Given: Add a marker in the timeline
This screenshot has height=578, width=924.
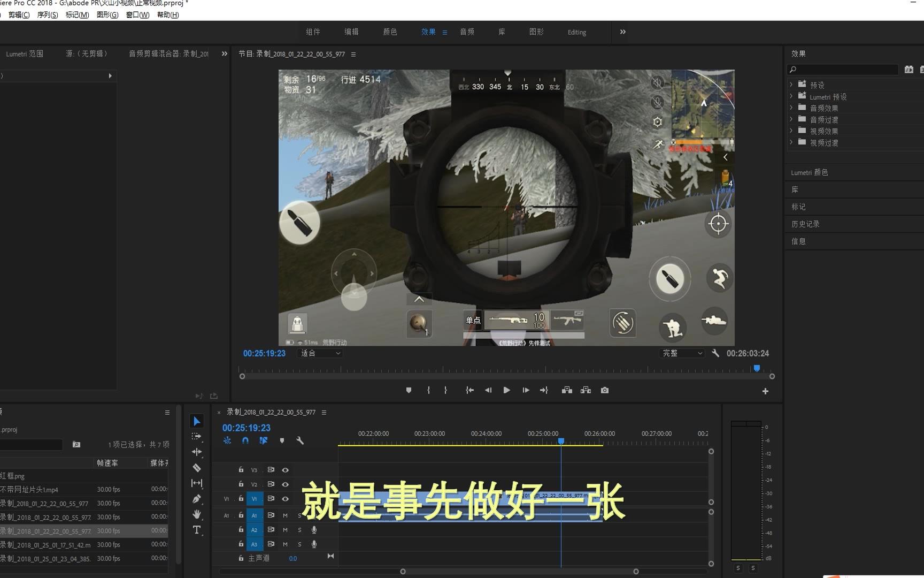Looking at the screenshot, I should [x=282, y=440].
